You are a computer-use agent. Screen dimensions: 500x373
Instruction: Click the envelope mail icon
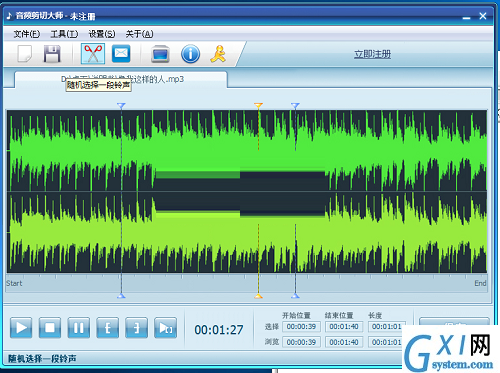121,53
